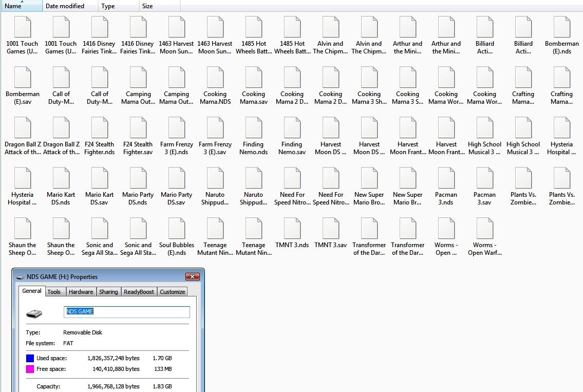Select the Cooking Mama.NDS file
Screen dimensions: 583x392
(215, 86)
